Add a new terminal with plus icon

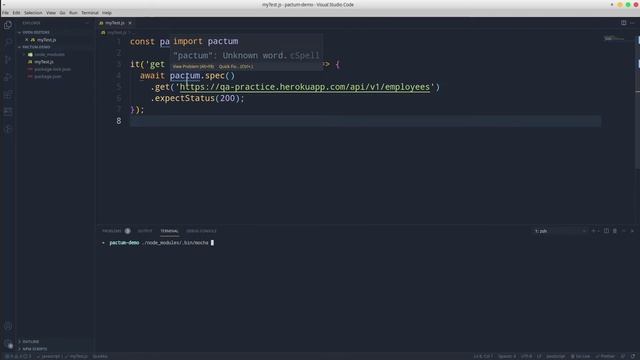click(593, 231)
